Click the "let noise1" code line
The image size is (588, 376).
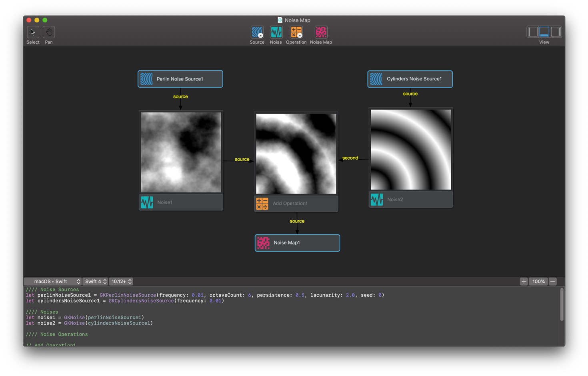(85, 318)
